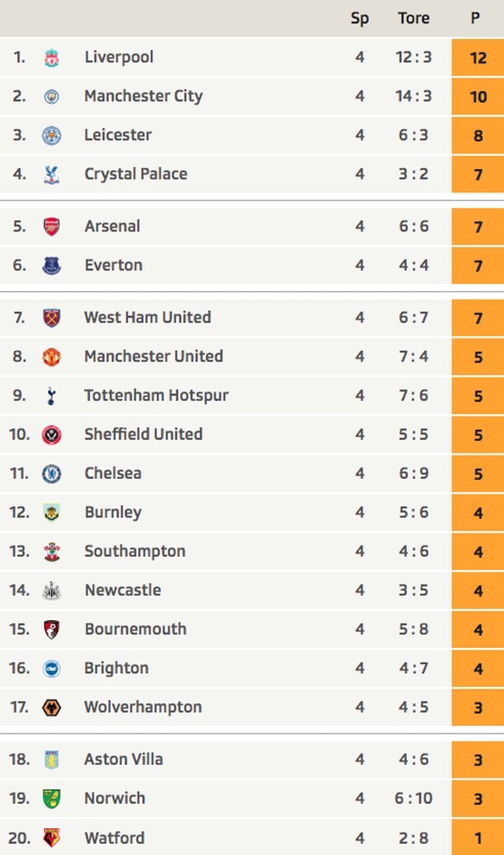Click the Arsenal club crest
Image resolution: width=504 pixels, height=855 pixels.
point(52,226)
